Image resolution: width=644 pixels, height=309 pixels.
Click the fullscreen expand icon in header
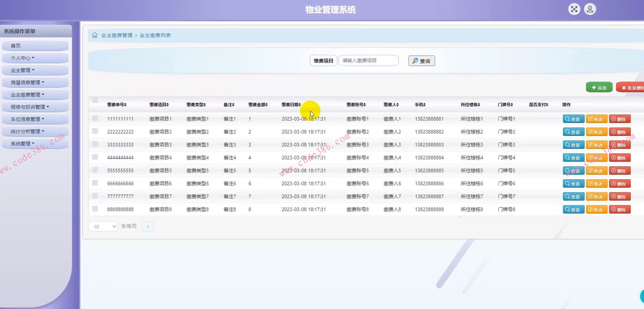point(574,9)
